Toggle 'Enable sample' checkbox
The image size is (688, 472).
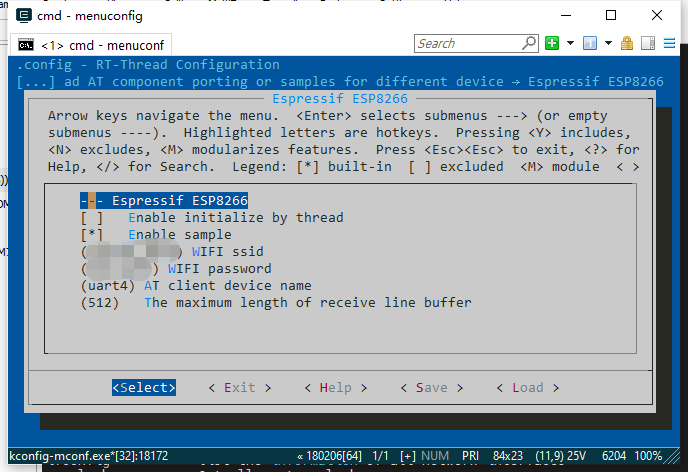(x=92, y=235)
